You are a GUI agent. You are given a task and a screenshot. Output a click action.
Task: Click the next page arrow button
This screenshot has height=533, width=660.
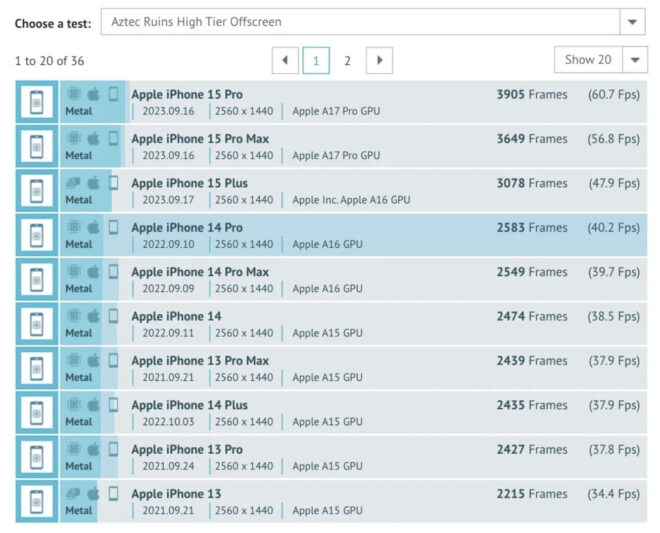pyautogui.click(x=378, y=61)
